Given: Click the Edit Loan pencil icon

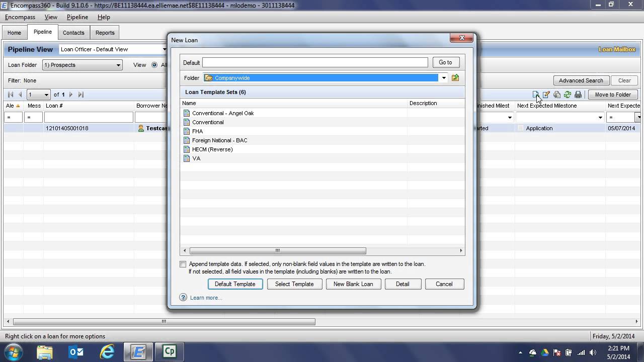Looking at the screenshot, I should (546, 95).
